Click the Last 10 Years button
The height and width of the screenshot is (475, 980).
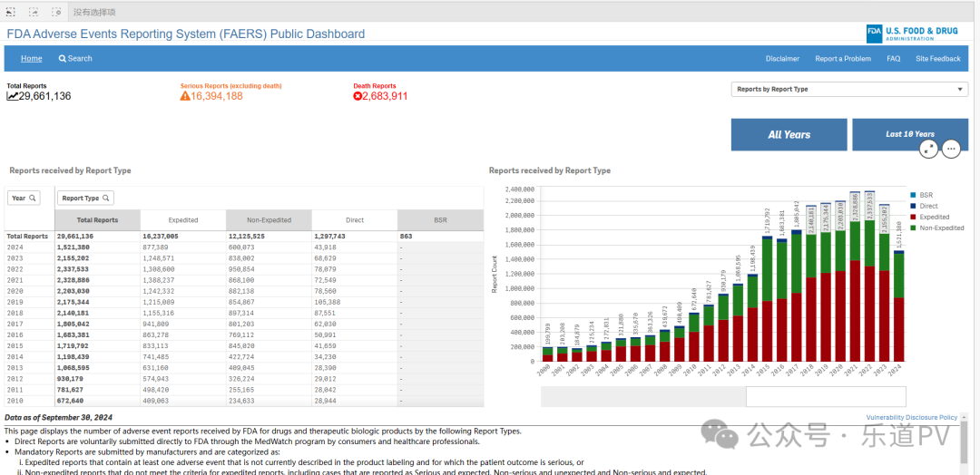[910, 135]
